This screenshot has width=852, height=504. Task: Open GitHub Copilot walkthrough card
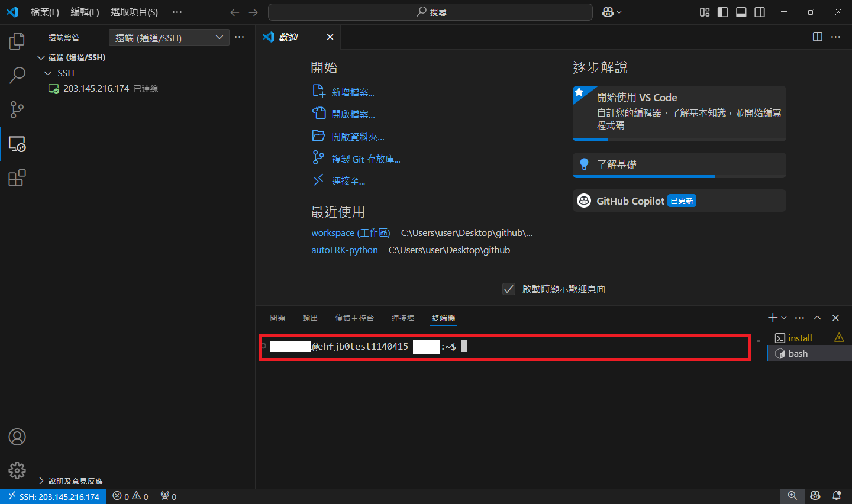click(x=679, y=201)
